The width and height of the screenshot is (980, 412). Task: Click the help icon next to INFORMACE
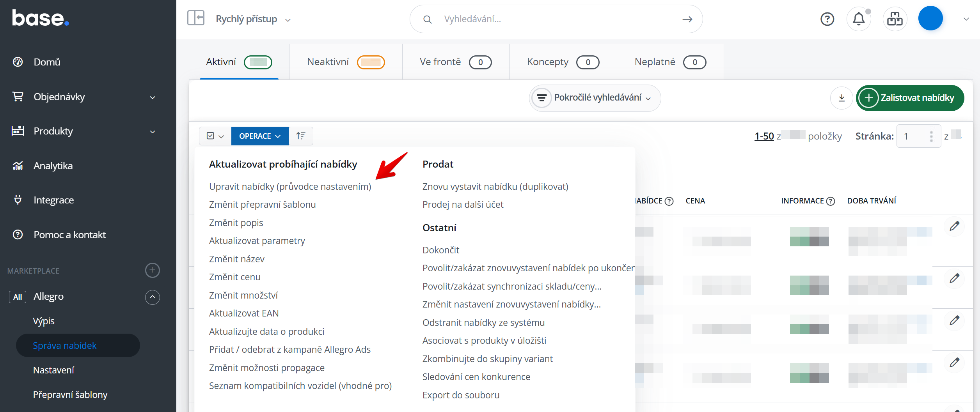pyautogui.click(x=831, y=201)
